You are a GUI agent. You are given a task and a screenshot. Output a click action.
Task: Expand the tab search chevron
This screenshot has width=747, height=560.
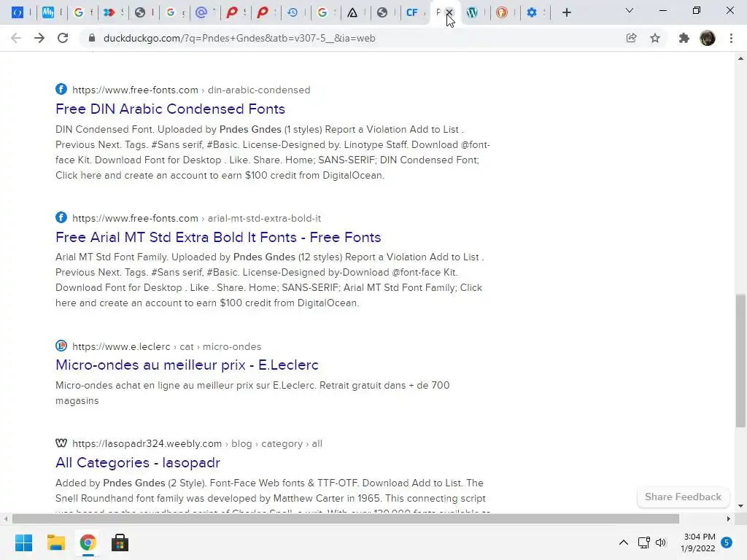point(629,10)
